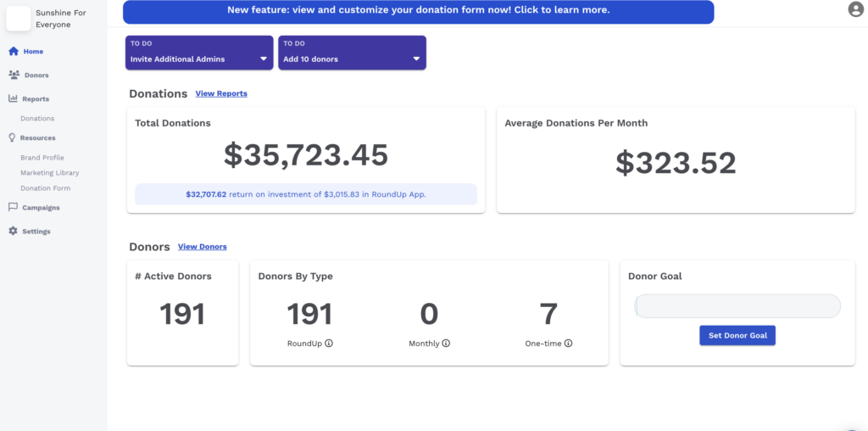The image size is (868, 431).
Task: Open Donation Form in sidebar
Action: 46,188
